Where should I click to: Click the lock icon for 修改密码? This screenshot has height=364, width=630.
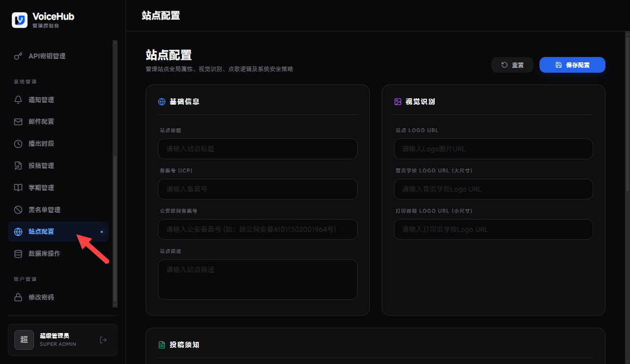tap(18, 297)
